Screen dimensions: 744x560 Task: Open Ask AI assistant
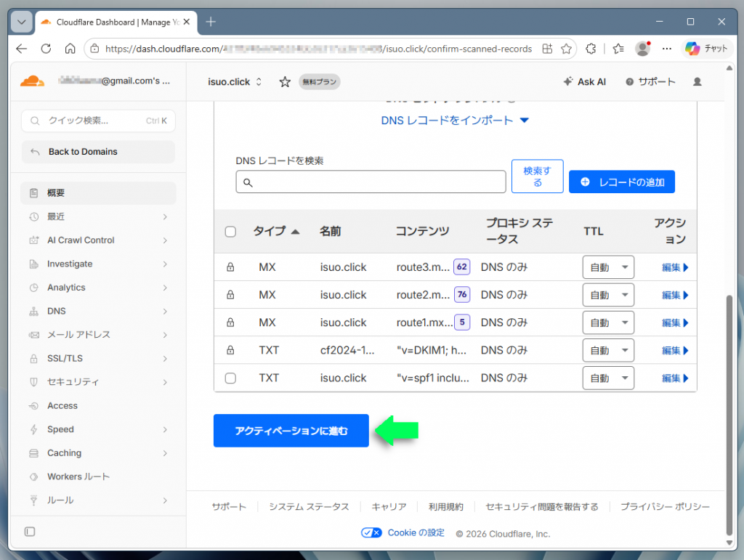pyautogui.click(x=585, y=81)
